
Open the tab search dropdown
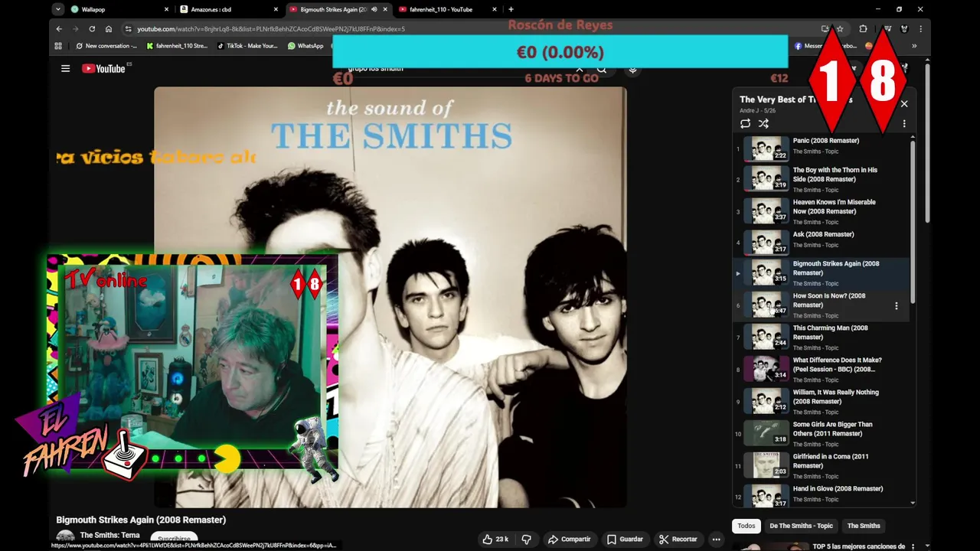click(58, 9)
